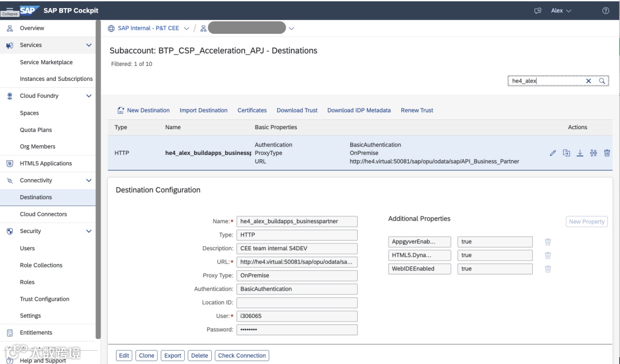Collapse the sidebar with hamburger menu
Screen dimensions: 620x364
pyautogui.click(x=10, y=9)
